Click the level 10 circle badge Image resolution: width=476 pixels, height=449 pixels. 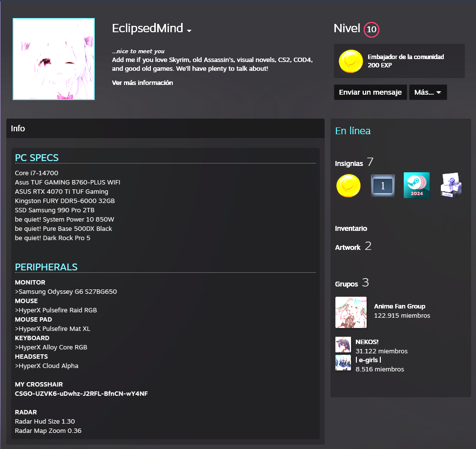372,30
